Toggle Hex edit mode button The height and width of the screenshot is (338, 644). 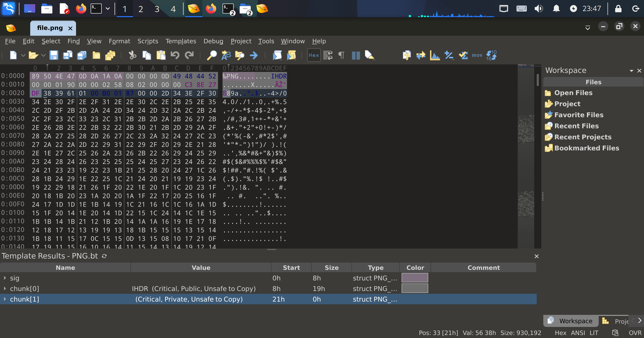tap(314, 55)
